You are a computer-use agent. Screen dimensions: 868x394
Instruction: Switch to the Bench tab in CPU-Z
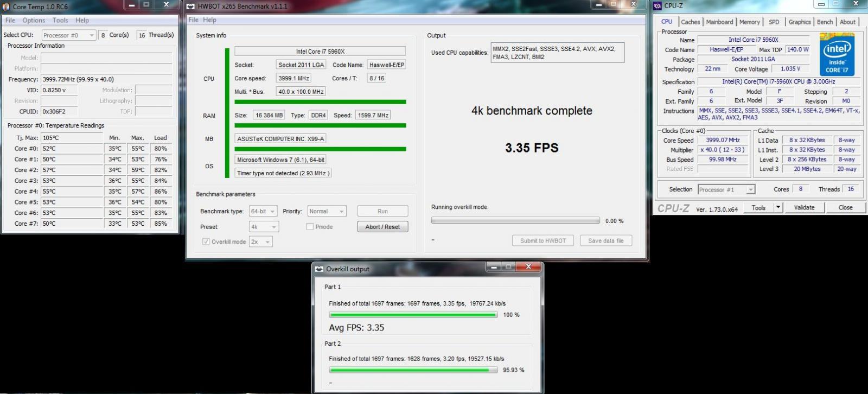coord(825,22)
